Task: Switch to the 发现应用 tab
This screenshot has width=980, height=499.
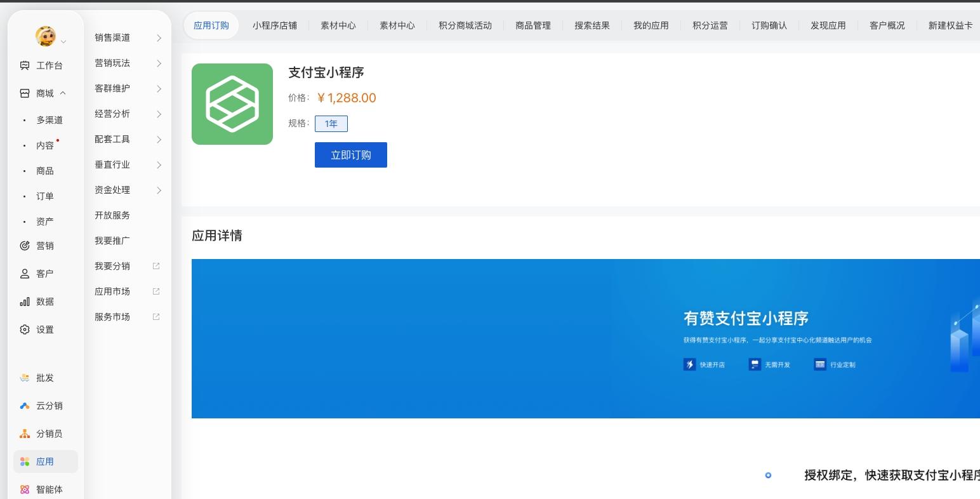Action: [828, 25]
